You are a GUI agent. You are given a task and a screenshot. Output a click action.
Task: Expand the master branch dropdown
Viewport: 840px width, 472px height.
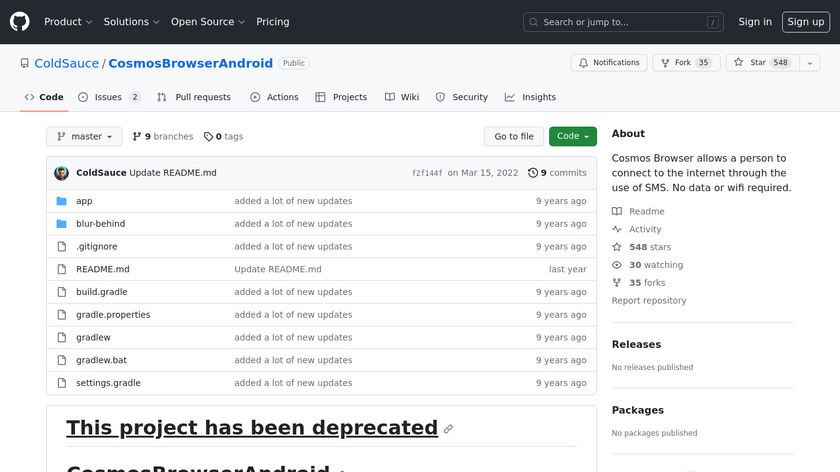pyautogui.click(x=84, y=137)
